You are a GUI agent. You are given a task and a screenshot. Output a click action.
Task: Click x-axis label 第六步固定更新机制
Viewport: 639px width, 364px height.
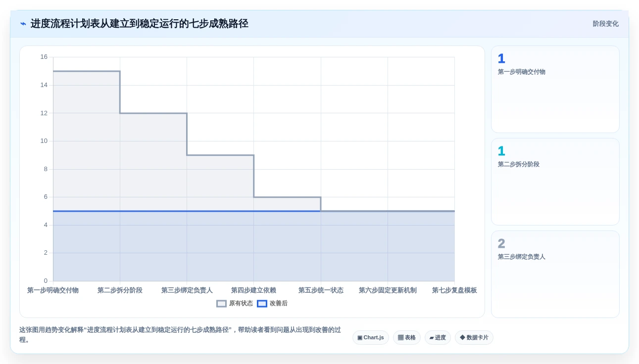[x=388, y=290]
